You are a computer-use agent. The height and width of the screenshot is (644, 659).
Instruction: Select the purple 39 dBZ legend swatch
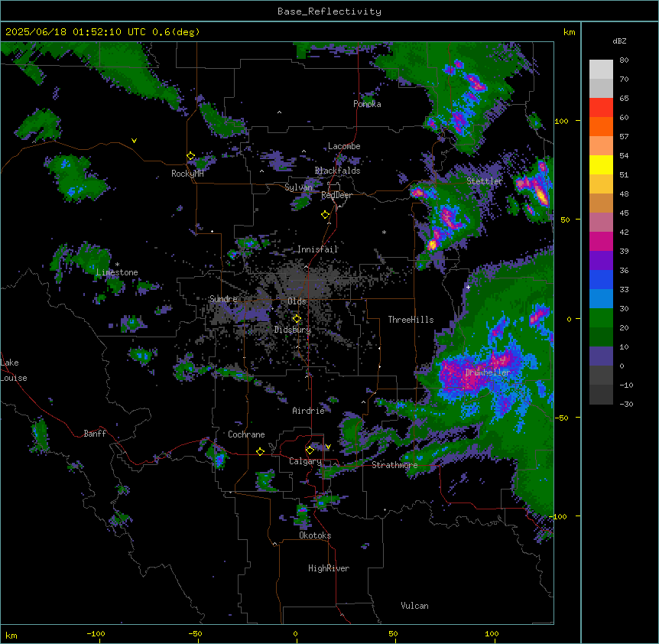click(x=601, y=260)
